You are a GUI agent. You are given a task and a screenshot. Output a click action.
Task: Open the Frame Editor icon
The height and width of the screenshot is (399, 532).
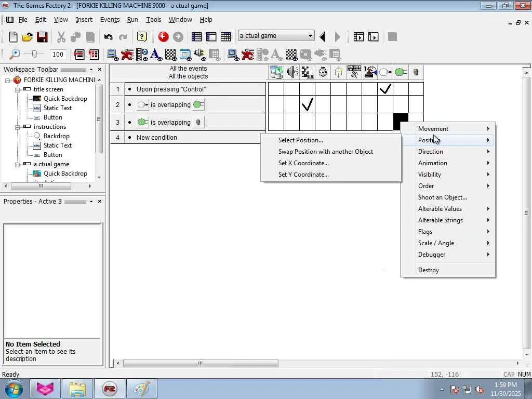[x=211, y=37]
